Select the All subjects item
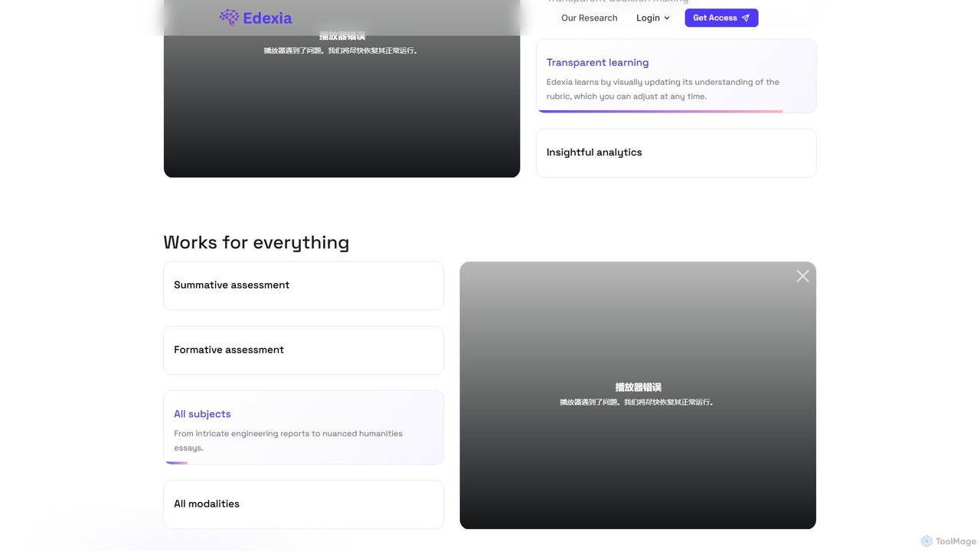 pos(303,428)
